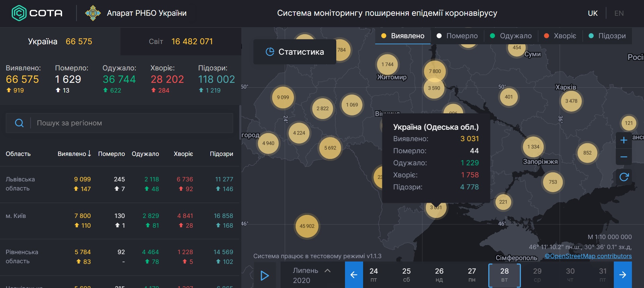
Task: Start timeline playback with play button
Action: [x=265, y=276]
